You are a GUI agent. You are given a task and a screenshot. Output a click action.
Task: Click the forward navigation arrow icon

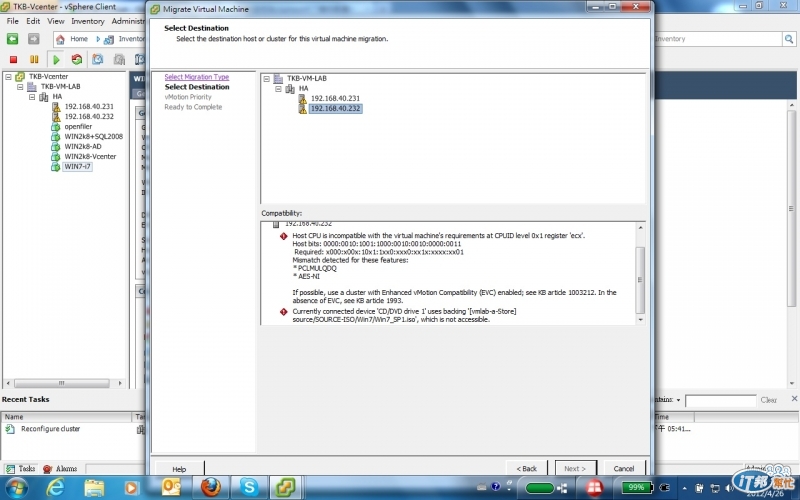[x=33, y=39]
